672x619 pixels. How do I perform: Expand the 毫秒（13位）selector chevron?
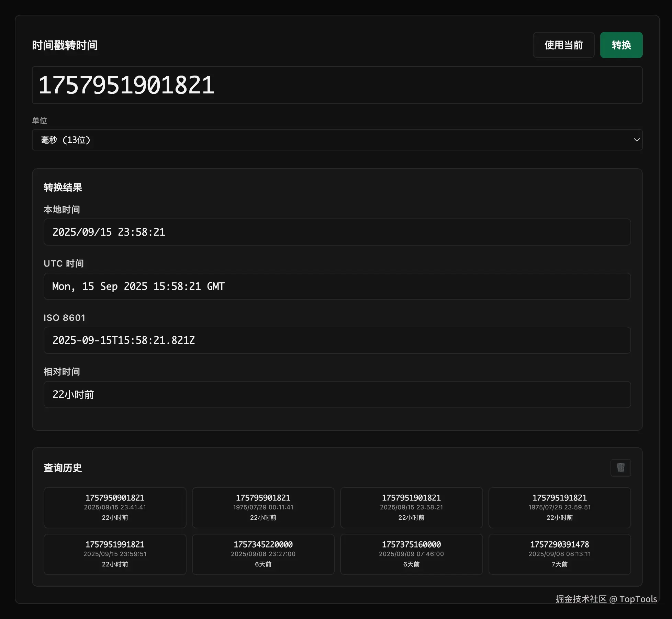[x=636, y=140]
